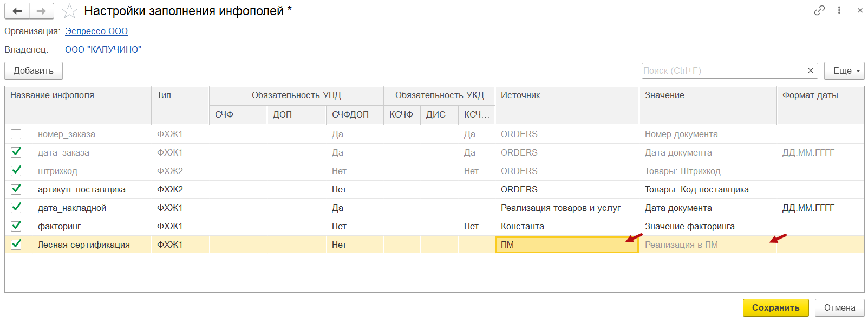Toggle checkbox for дата_накладной row
Screen dimensions: 868x321
[x=16, y=208]
